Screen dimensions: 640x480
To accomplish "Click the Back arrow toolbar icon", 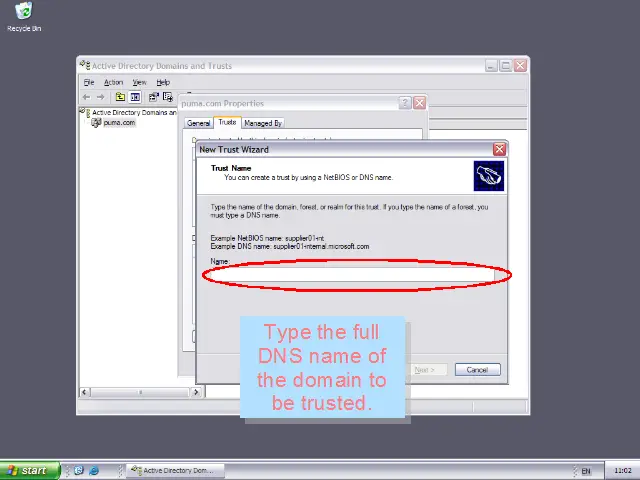I will (x=87, y=97).
